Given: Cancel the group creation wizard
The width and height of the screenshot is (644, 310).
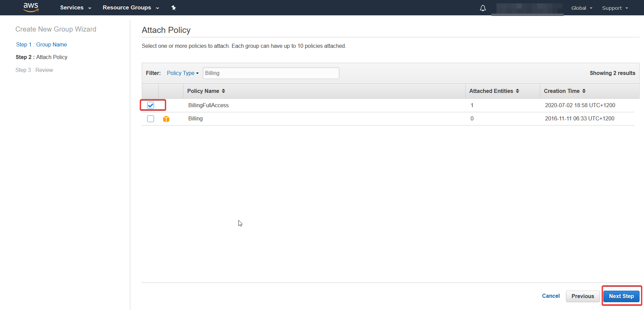Looking at the screenshot, I should tap(550, 296).
